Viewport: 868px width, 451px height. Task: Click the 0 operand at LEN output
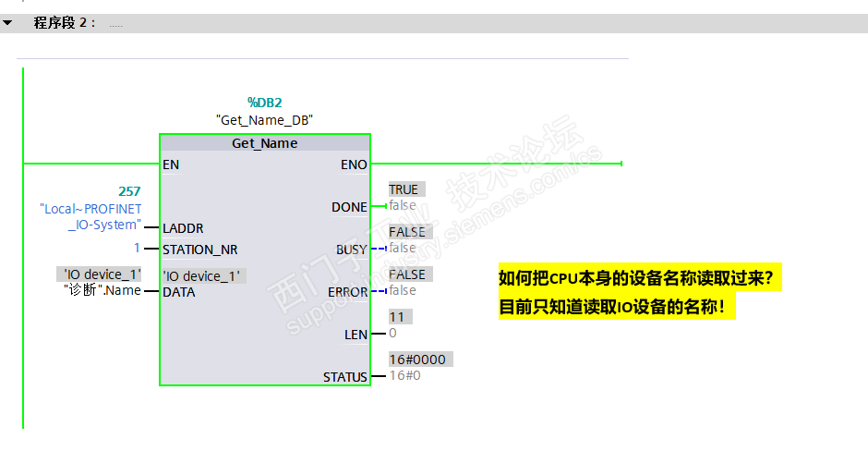(x=392, y=333)
